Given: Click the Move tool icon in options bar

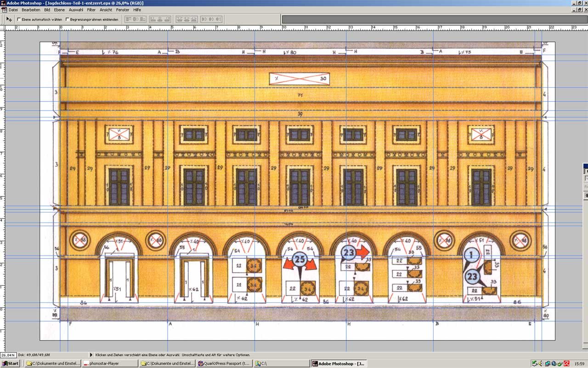Looking at the screenshot, I should coord(9,19).
